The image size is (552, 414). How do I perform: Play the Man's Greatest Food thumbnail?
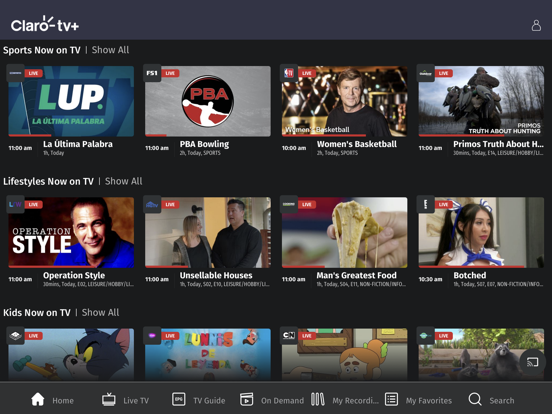coord(344,232)
